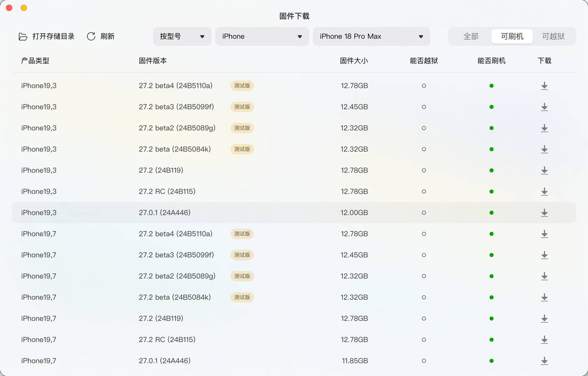This screenshot has width=588, height=376.
Task: Minimize window with the yellow button
Action: click(24, 8)
